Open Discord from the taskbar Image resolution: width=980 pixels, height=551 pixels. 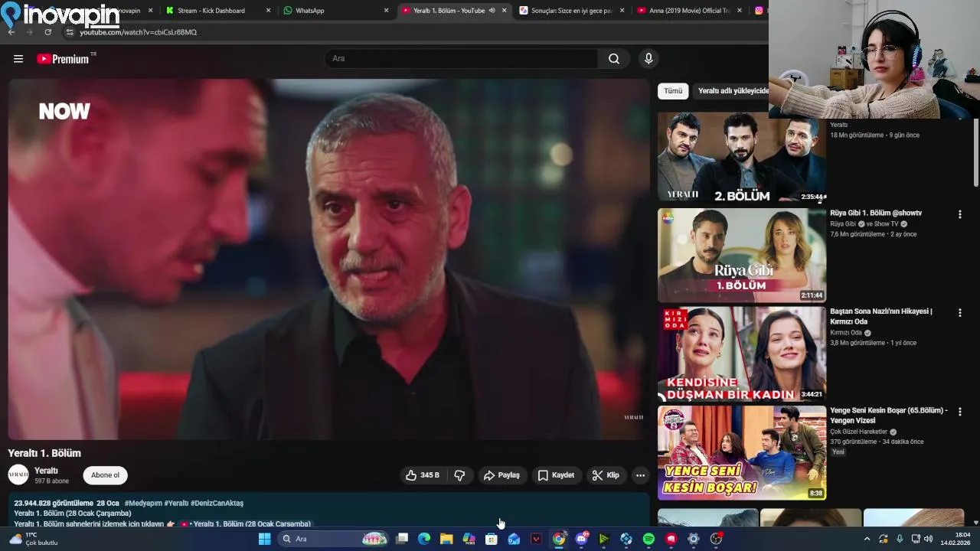pyautogui.click(x=582, y=539)
